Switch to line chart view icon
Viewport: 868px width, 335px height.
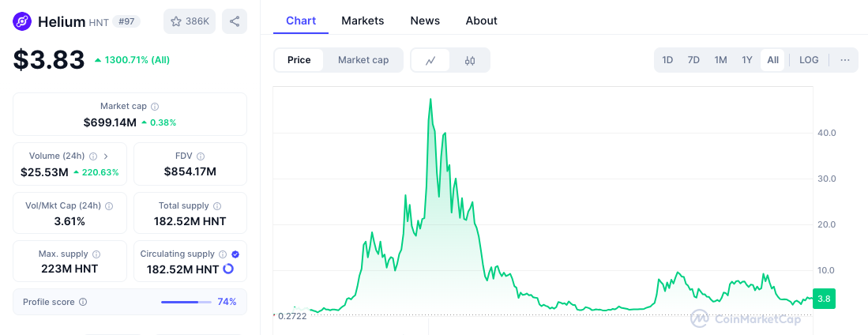click(430, 60)
